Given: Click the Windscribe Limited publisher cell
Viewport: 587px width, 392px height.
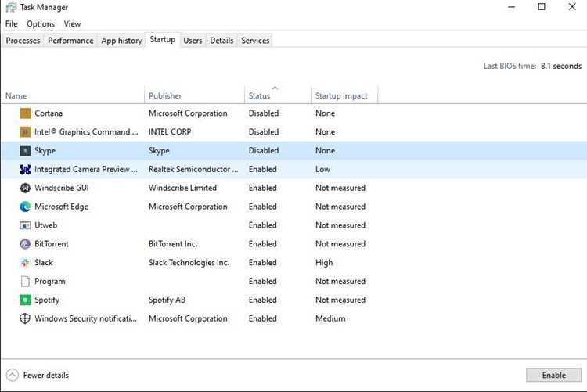Looking at the screenshot, I should [x=182, y=188].
